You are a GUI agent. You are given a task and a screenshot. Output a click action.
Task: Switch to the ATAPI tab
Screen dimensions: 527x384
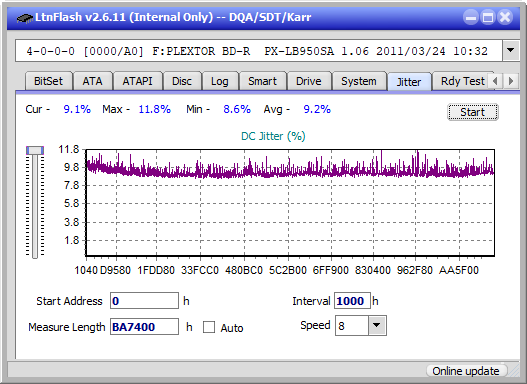click(x=137, y=81)
